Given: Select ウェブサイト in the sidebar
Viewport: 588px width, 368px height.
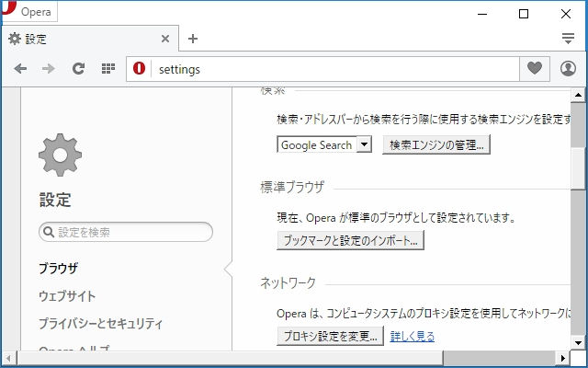Looking at the screenshot, I should (x=67, y=296).
